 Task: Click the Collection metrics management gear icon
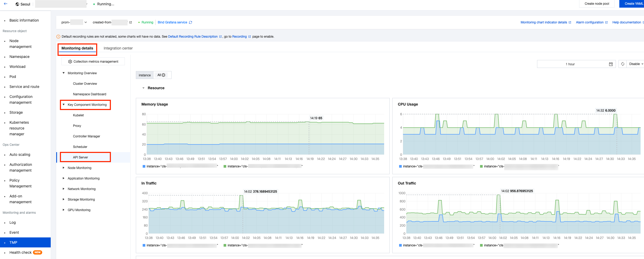[x=70, y=62]
